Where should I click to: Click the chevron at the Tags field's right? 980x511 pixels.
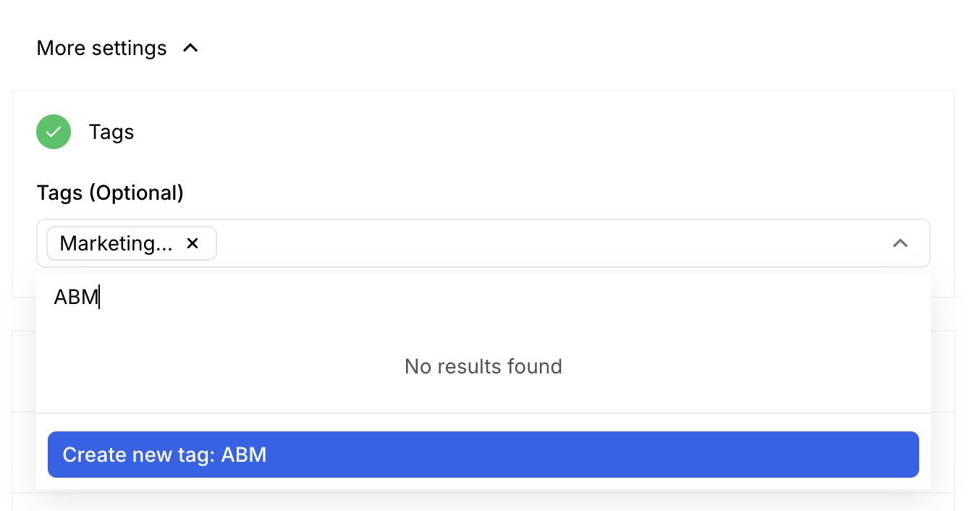pos(900,243)
